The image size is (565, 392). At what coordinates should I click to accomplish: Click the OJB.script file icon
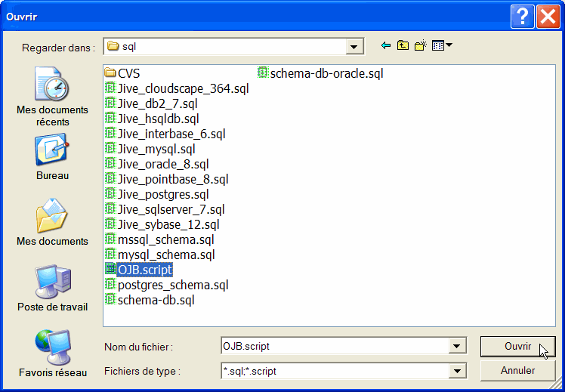pyautogui.click(x=110, y=269)
